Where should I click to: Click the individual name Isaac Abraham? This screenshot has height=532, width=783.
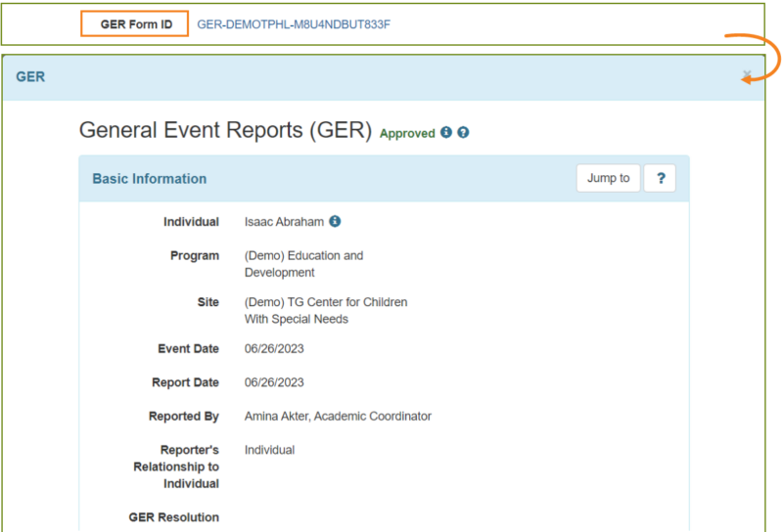point(284,222)
